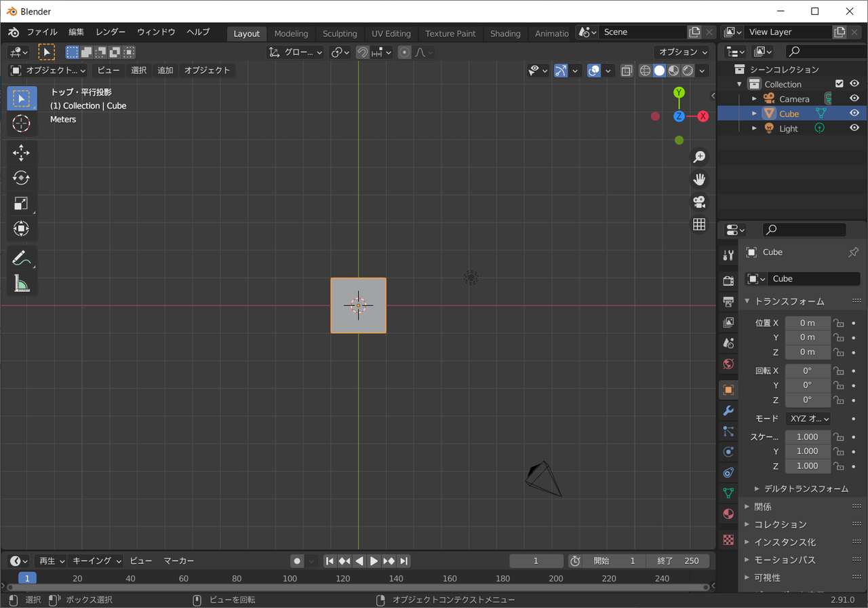Open the Modifier properties wrench tab

728,411
